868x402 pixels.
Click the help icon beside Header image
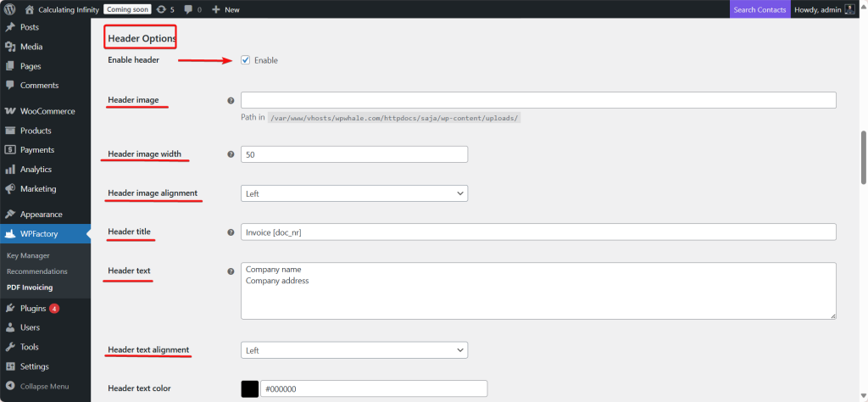point(231,100)
